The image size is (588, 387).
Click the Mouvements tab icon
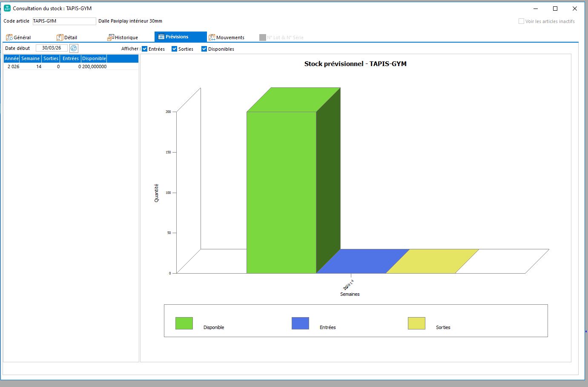pyautogui.click(x=212, y=38)
